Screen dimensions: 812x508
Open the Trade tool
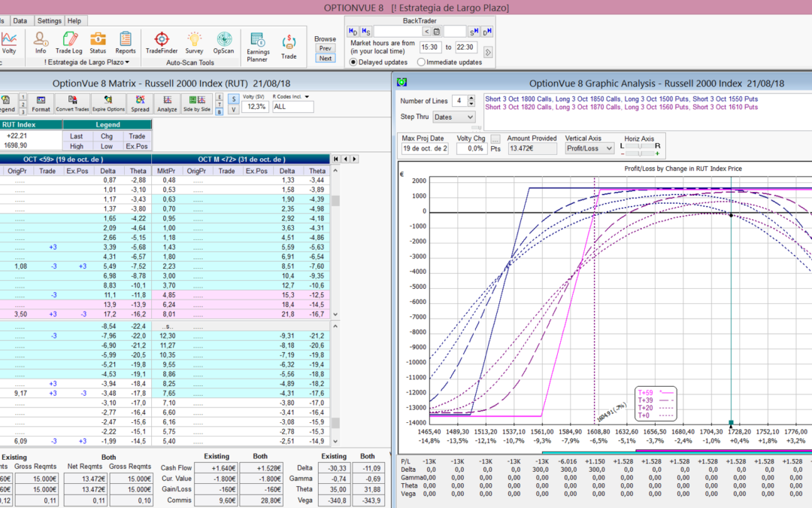[289, 47]
